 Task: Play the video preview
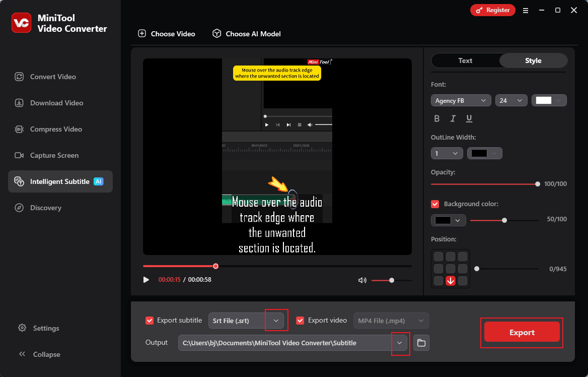146,280
